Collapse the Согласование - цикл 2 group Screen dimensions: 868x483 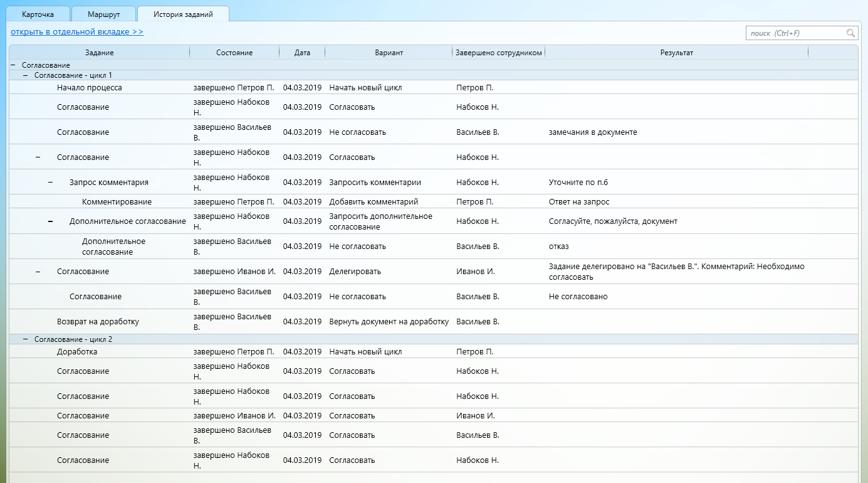pyautogui.click(x=26, y=339)
